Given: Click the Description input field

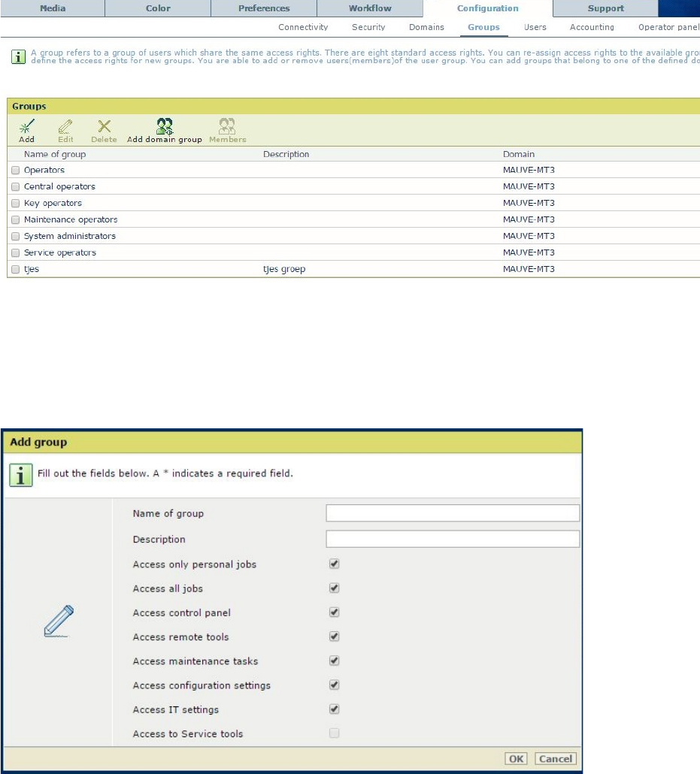Looking at the screenshot, I should [453, 539].
